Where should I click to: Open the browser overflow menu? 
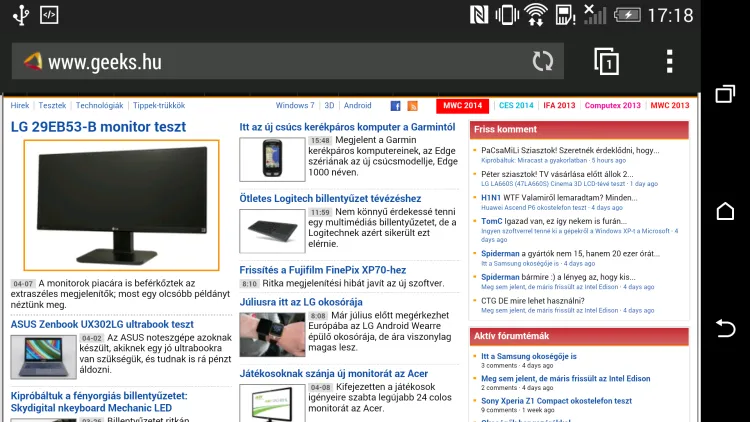[669, 61]
